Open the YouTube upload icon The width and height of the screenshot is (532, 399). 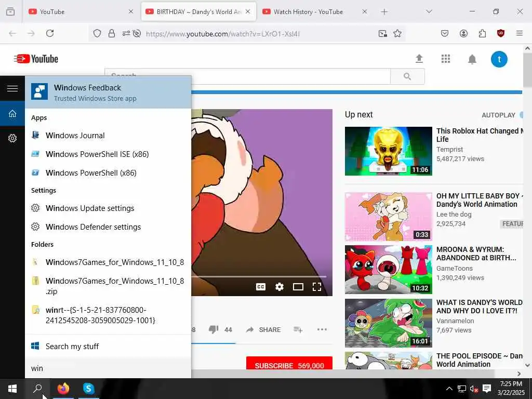(419, 59)
